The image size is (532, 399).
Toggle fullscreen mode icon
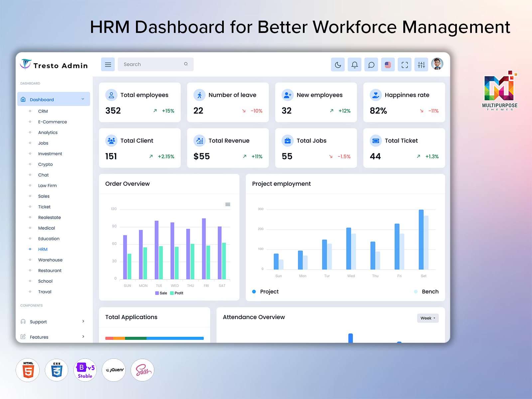point(405,65)
